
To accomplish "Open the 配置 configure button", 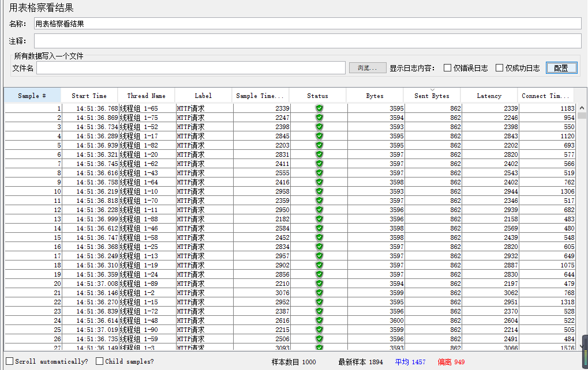I will click(x=561, y=68).
